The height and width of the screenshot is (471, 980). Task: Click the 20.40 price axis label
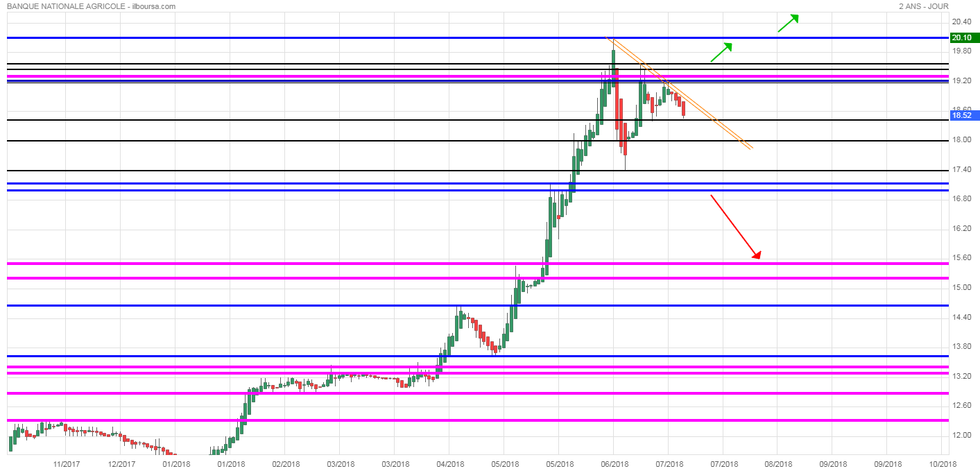pos(961,22)
